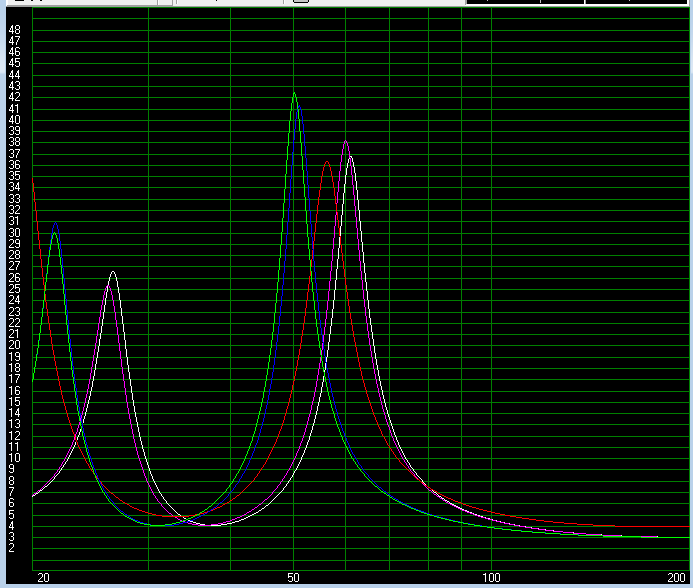Click the x-axis label 50

(294, 578)
